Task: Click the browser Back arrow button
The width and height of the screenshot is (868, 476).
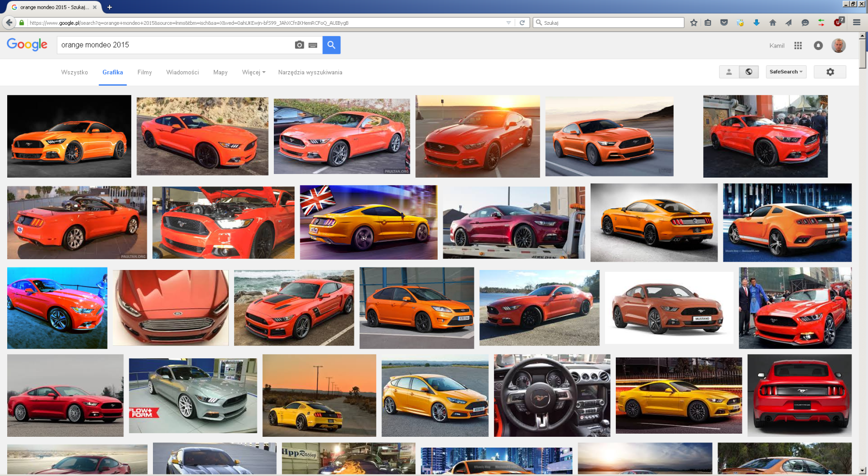Action: [9, 23]
